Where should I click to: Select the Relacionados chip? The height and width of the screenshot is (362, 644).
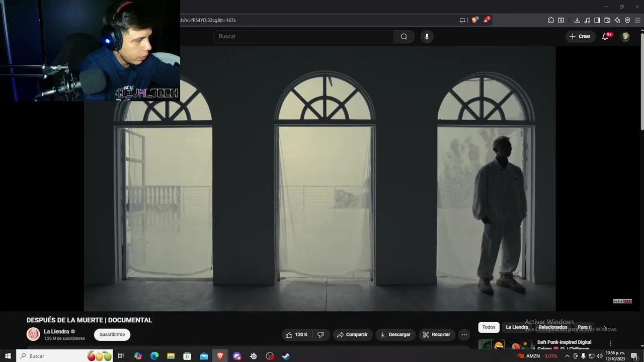[553, 327]
